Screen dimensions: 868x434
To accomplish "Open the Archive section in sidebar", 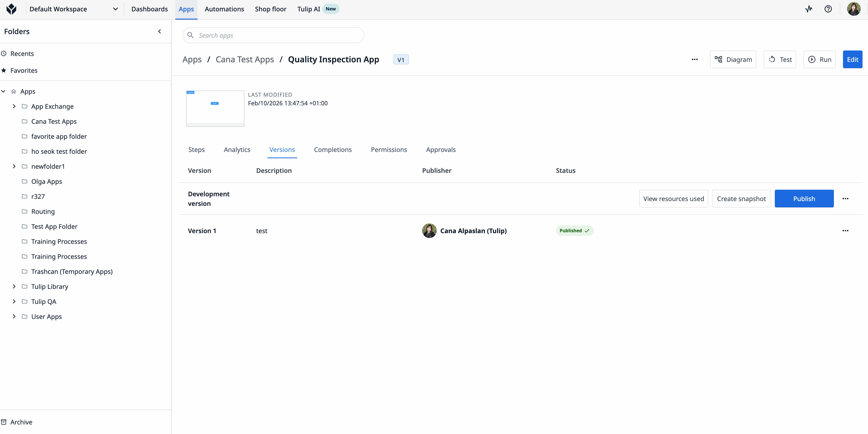I will pos(21,422).
